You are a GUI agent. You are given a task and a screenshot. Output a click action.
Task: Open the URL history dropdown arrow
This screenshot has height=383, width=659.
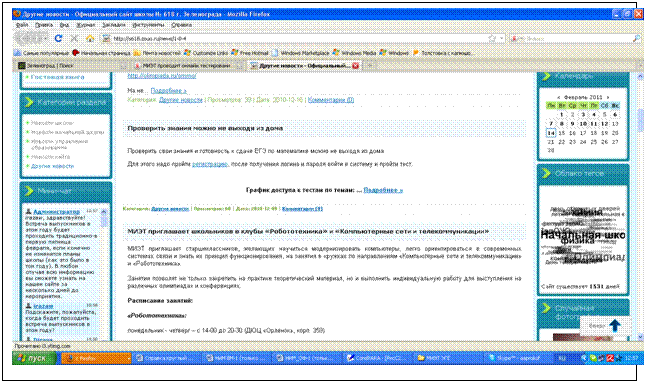[501, 38]
